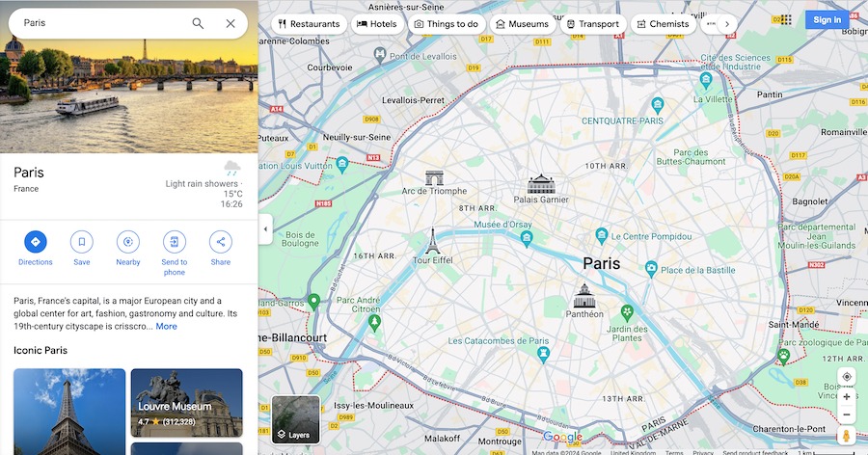Click the Montrouge town label

coord(500,442)
